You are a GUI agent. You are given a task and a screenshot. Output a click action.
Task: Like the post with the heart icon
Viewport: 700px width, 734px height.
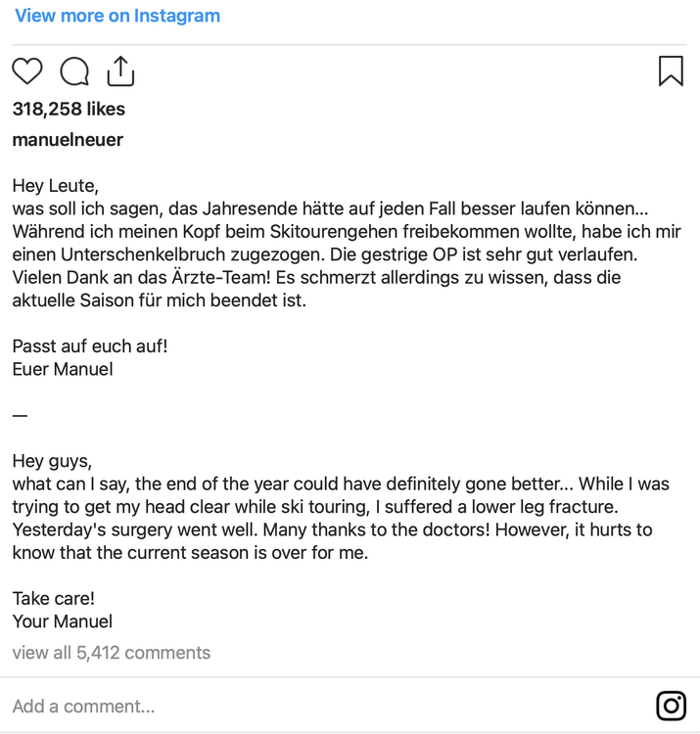pyautogui.click(x=27, y=71)
